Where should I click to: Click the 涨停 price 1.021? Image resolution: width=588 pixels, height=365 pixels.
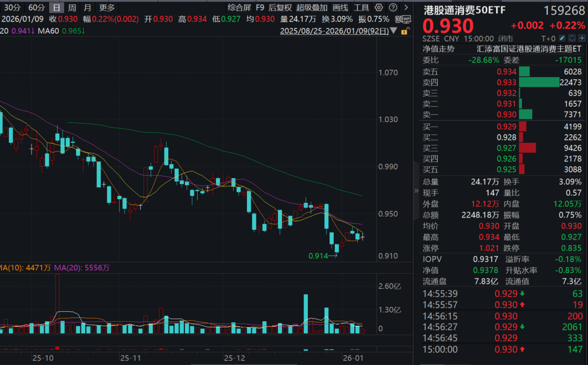click(x=489, y=248)
